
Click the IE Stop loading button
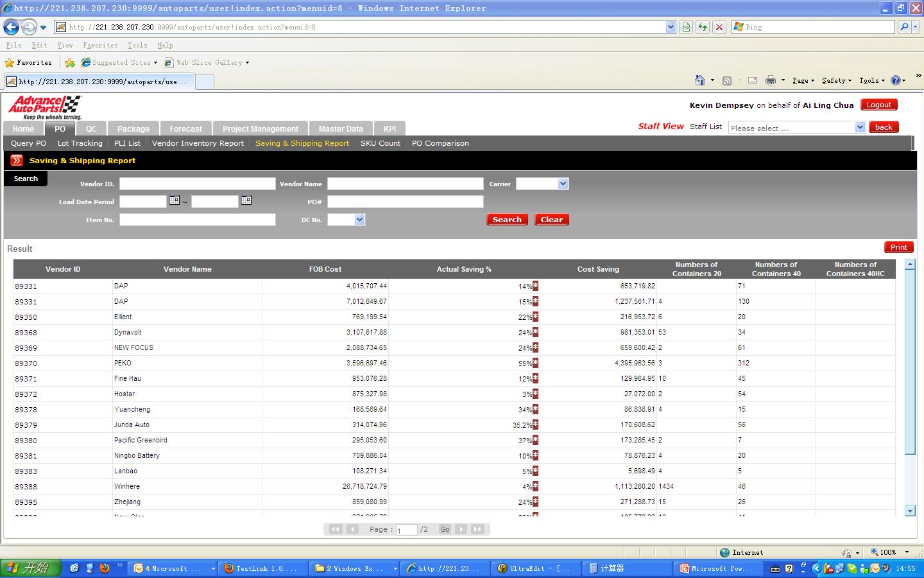(719, 27)
